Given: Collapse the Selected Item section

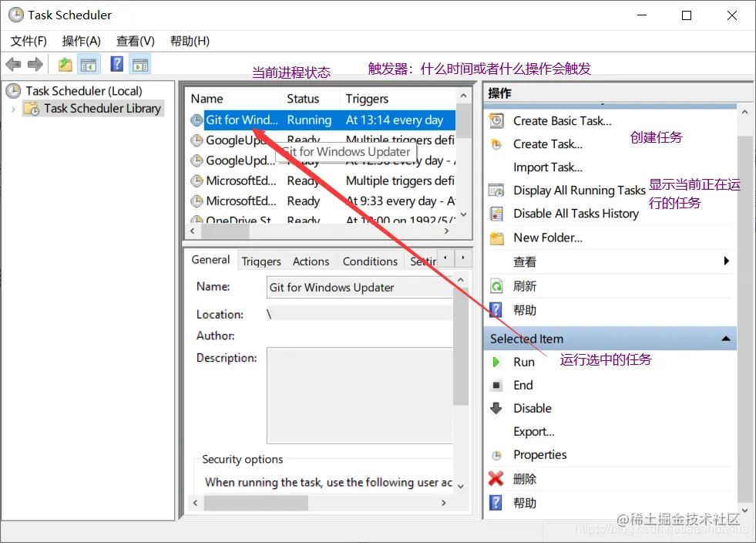Looking at the screenshot, I should click(726, 339).
